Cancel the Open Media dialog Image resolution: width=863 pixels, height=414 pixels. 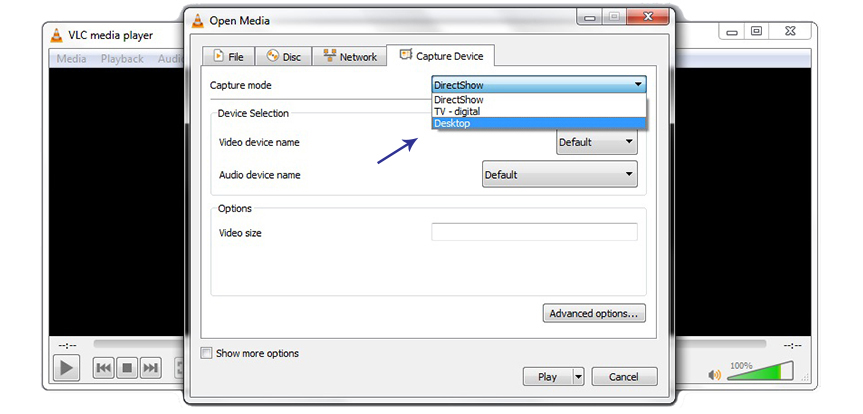point(624,377)
